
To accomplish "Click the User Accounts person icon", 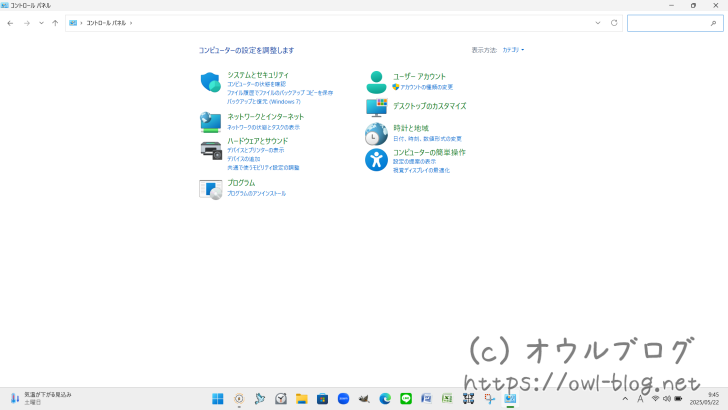I will (376, 81).
